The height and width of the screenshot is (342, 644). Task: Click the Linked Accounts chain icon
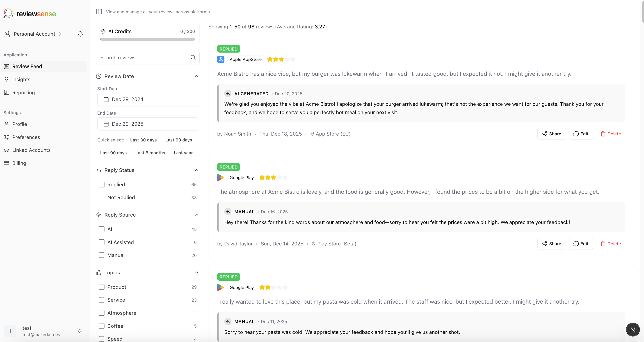7,150
